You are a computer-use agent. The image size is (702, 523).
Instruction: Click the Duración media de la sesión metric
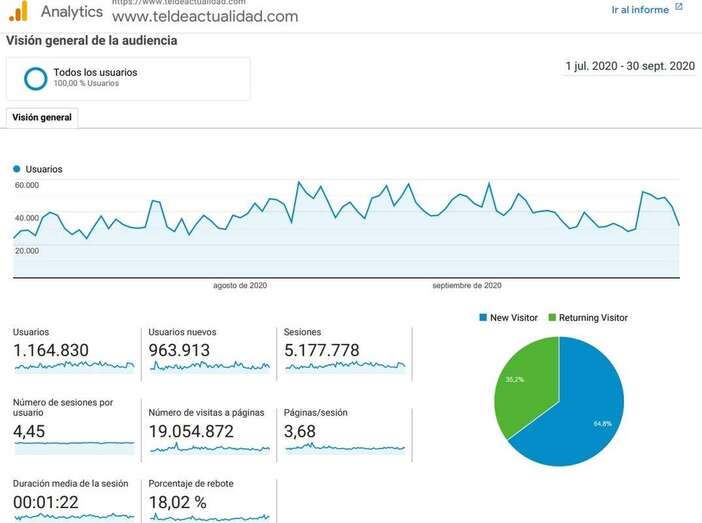(73, 500)
